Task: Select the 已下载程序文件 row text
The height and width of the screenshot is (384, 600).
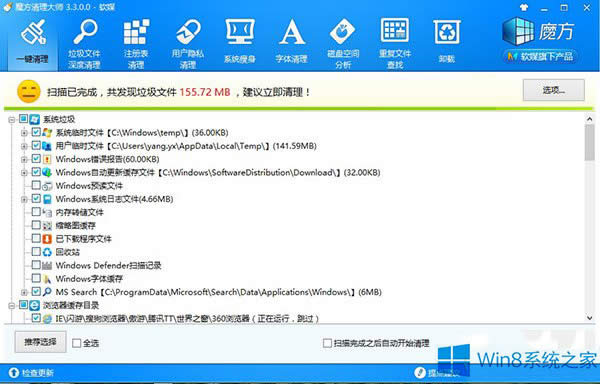Action: 83,239
